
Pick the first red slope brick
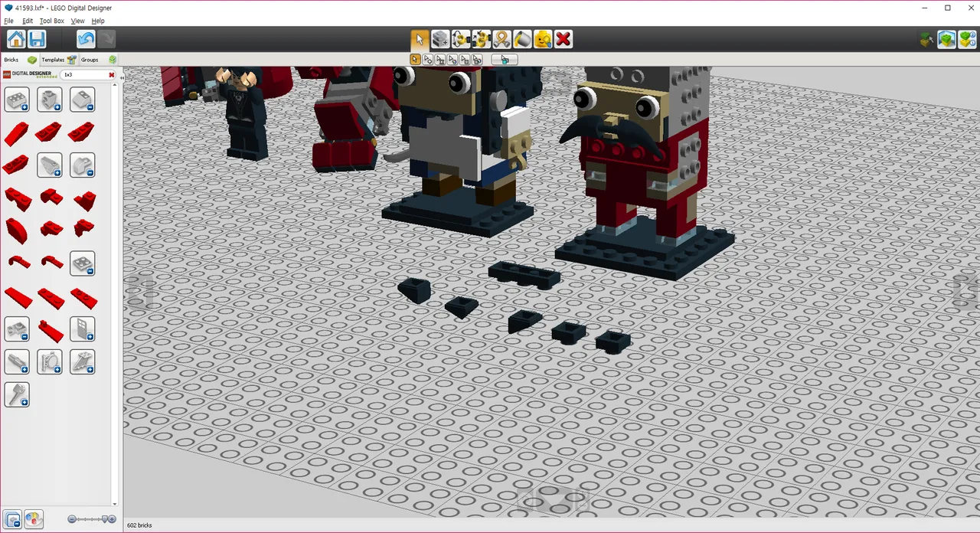[x=17, y=133]
